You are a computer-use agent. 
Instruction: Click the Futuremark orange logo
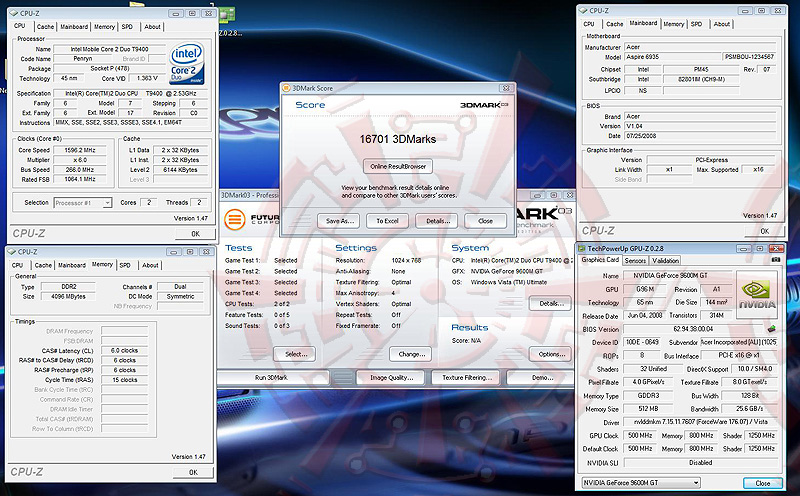[x=235, y=220]
